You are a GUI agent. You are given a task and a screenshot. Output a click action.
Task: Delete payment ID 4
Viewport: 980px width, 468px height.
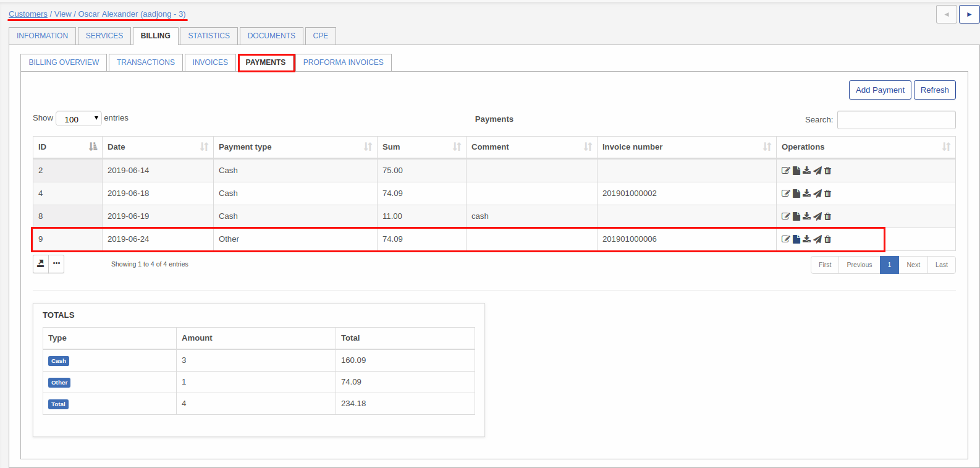pos(828,194)
